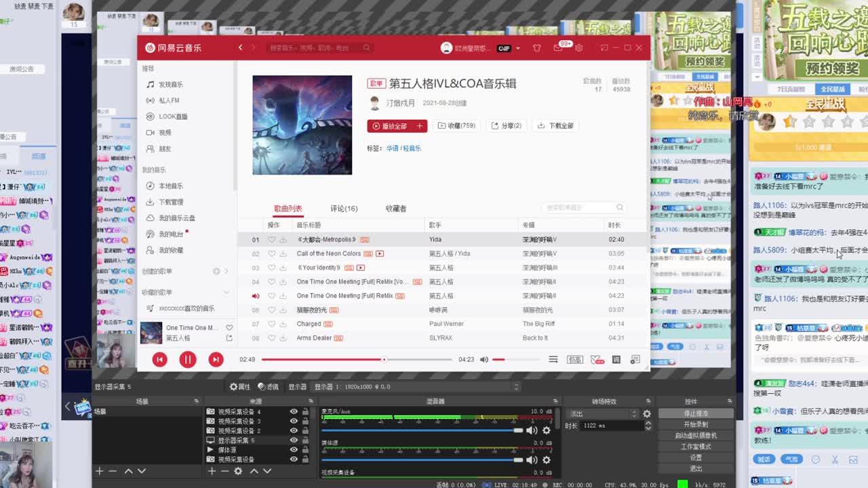This screenshot has height=488, width=868.
Task: Add a new source with the plus icon
Action: 211,470
